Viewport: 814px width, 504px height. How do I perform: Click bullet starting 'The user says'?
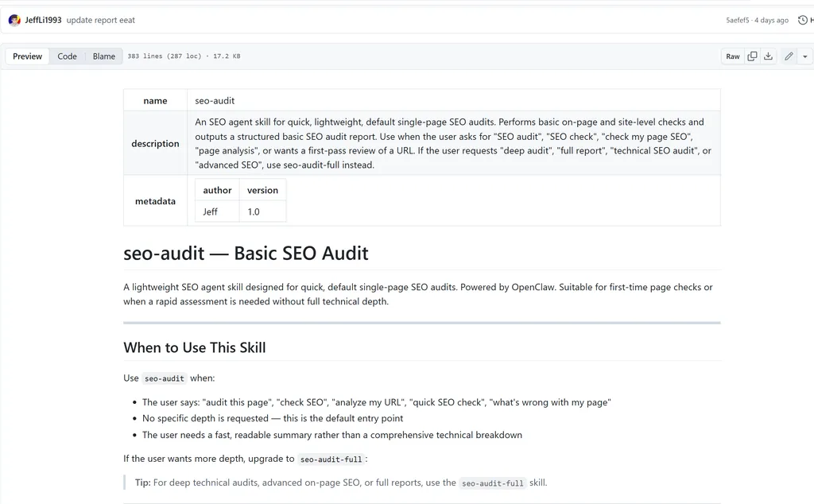376,402
